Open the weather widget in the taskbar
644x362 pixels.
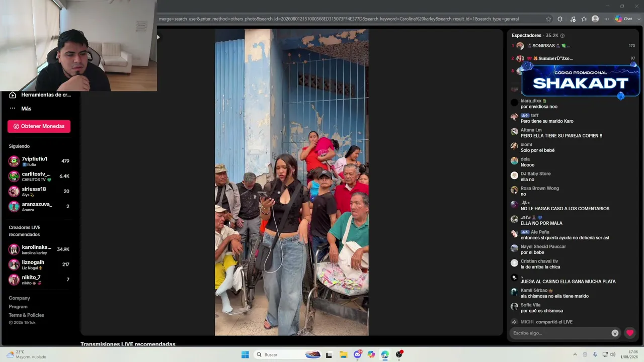pos(26,354)
